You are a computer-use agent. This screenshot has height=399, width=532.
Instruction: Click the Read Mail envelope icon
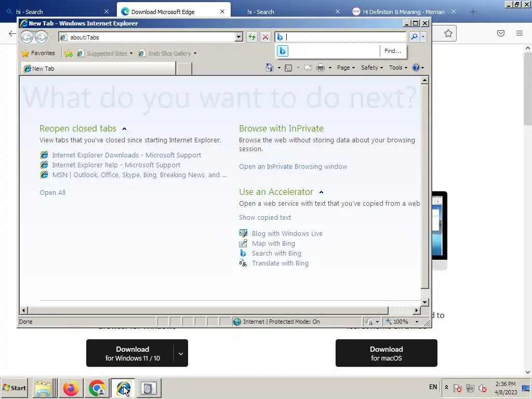pos(308,68)
